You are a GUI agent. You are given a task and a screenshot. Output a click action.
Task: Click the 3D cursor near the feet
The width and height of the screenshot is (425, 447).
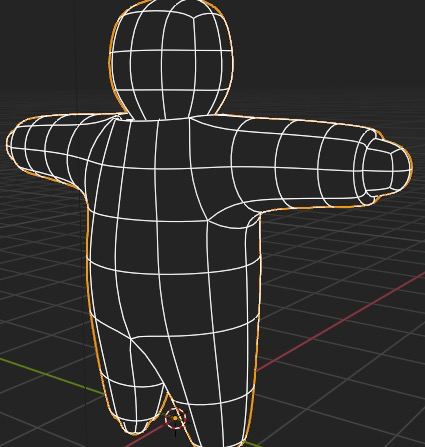point(175,419)
